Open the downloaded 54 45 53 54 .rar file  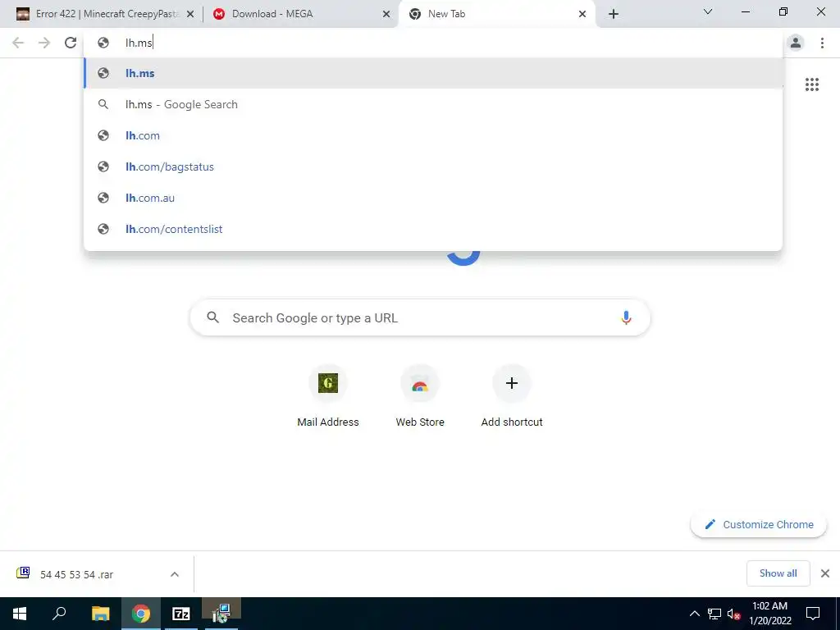76,574
